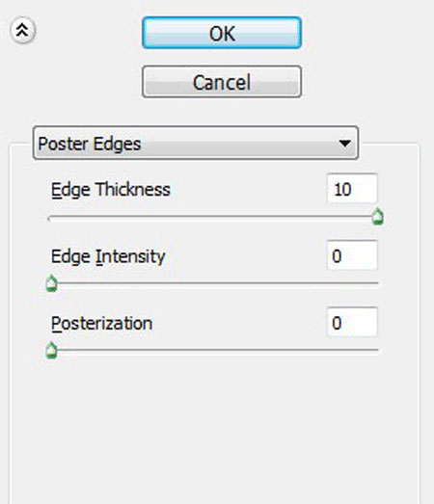Open the Poster Edges filter dropdown
The height and width of the screenshot is (504, 434).
click(x=196, y=143)
